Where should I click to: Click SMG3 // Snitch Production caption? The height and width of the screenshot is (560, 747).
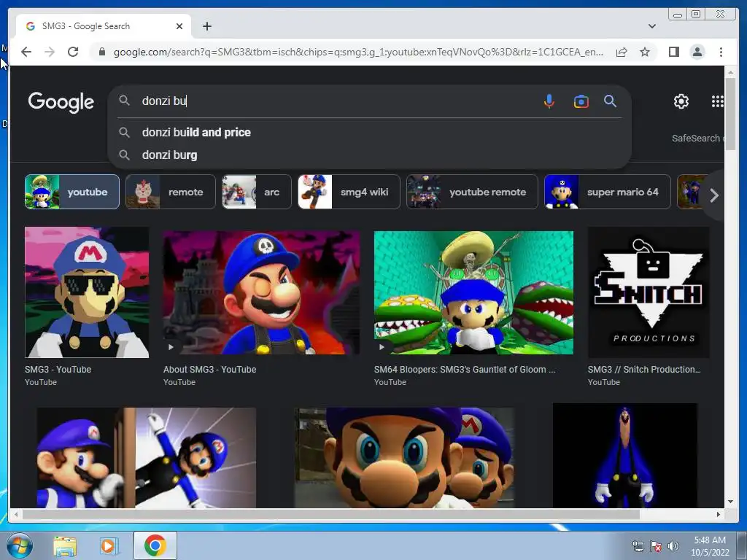point(644,369)
